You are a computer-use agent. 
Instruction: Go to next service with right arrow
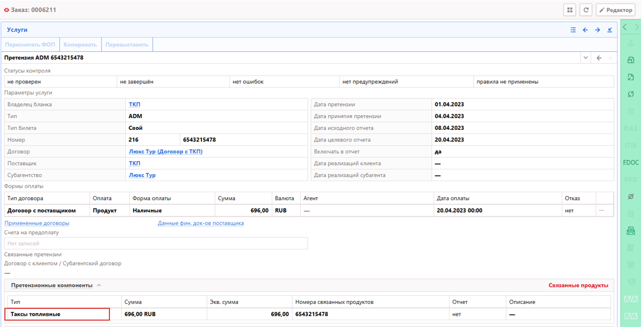tap(597, 30)
